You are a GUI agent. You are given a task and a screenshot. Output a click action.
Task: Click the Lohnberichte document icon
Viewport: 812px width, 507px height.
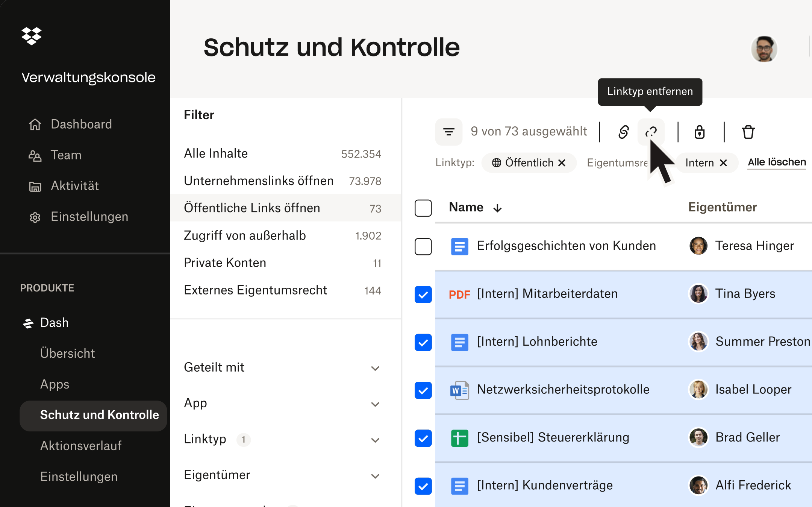point(459,342)
